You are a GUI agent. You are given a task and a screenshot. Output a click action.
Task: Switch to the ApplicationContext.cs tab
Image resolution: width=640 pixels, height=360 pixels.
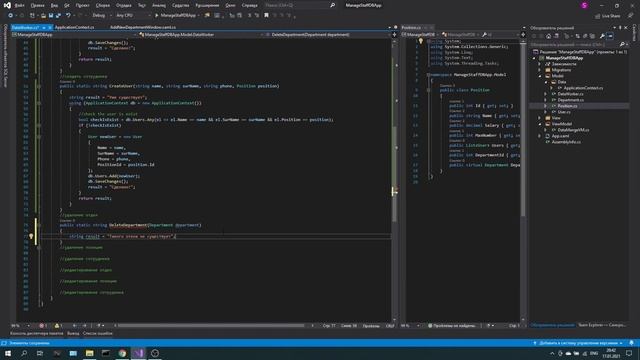(x=74, y=27)
